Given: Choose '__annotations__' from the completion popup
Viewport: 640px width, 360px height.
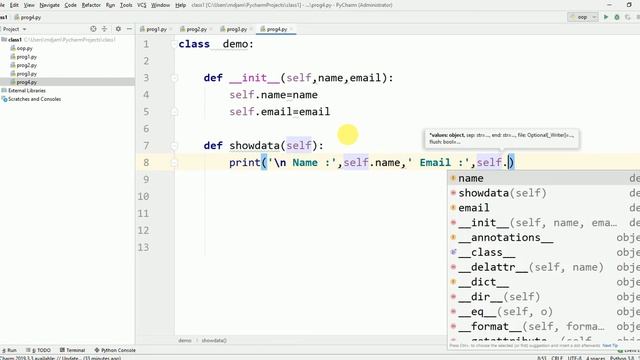Looking at the screenshot, I should 544,238.
